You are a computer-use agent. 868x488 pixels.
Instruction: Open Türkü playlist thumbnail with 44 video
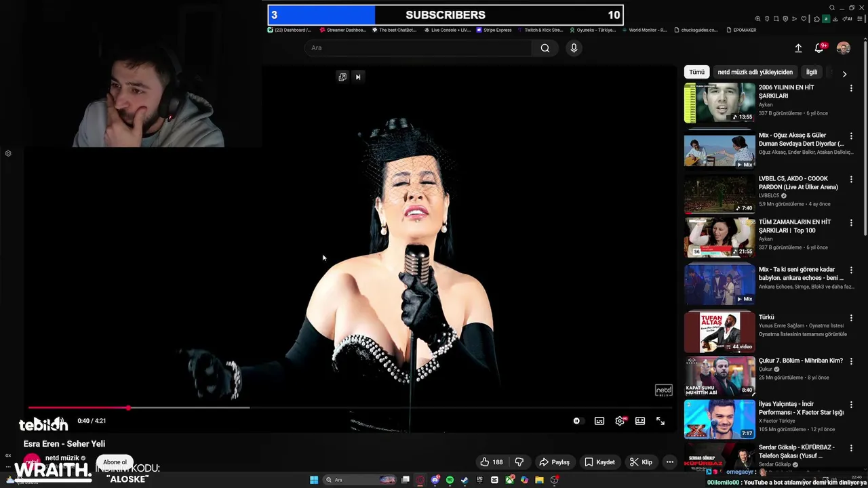[719, 331]
